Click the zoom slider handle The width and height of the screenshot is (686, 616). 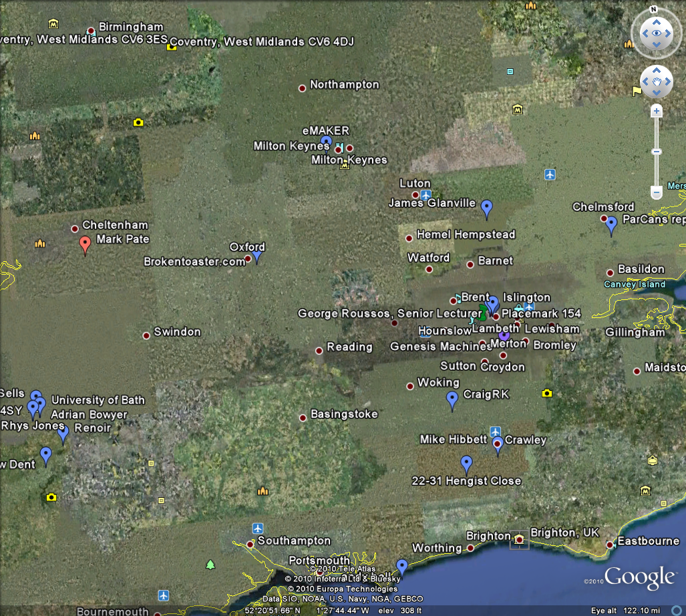coord(656,152)
